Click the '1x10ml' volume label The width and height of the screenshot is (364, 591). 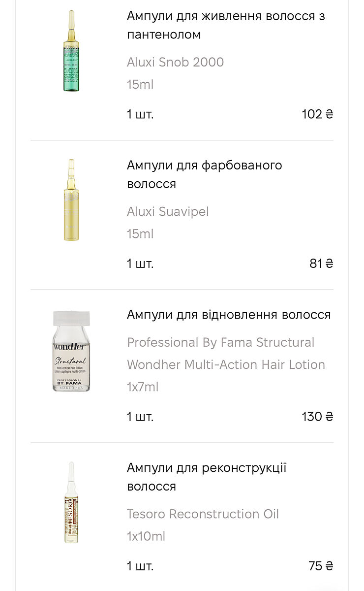(146, 536)
